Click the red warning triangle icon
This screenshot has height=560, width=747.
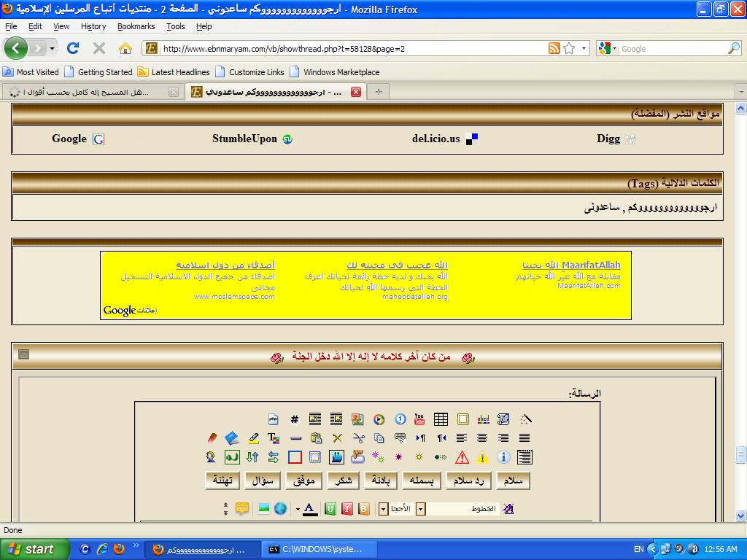pos(462,457)
